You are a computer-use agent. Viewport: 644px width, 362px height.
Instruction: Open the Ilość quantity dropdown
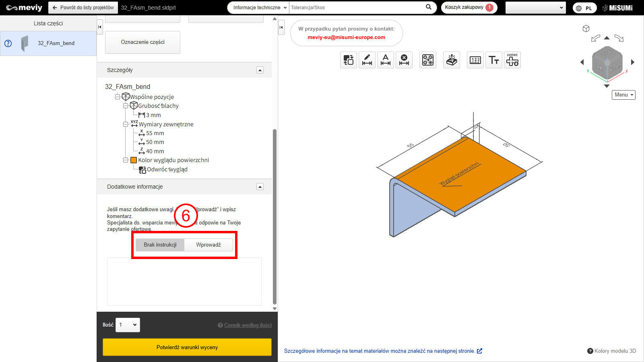(x=128, y=325)
